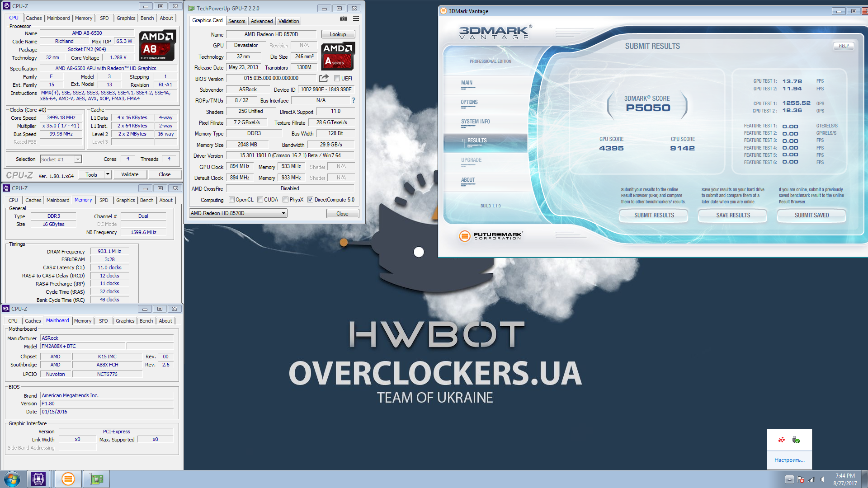Open the Advanced tab in GPU-Z
Screen dimensions: 868x488
click(262, 21)
